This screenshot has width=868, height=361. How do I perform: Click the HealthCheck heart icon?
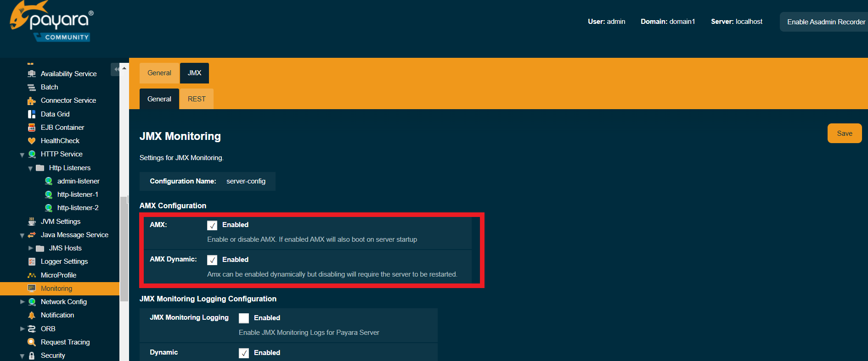pyautogui.click(x=32, y=141)
